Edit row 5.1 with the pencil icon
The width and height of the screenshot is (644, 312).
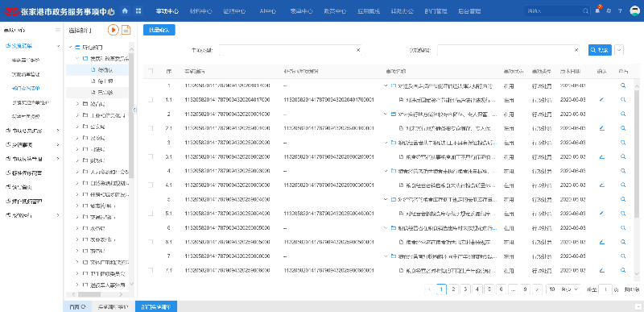[601, 214]
